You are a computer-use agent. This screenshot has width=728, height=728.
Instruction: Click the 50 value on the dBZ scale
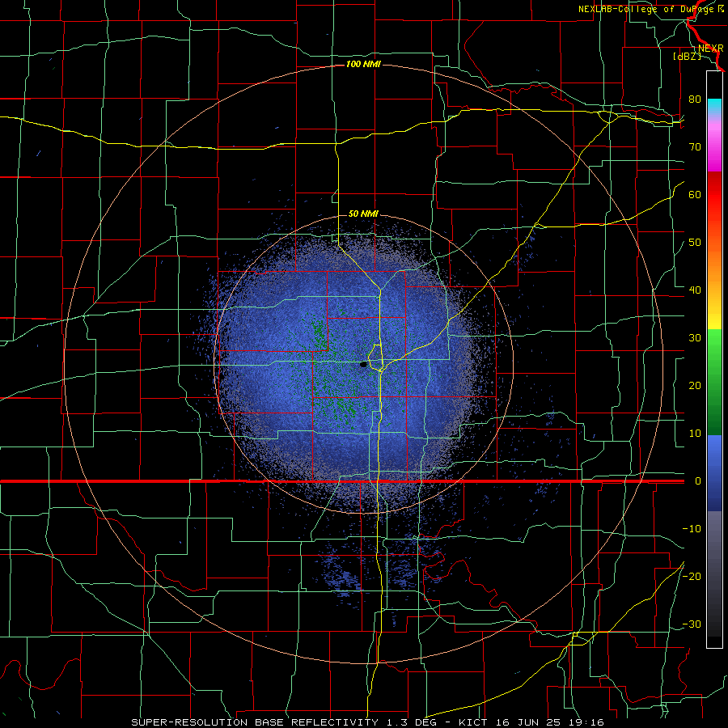pyautogui.click(x=695, y=243)
